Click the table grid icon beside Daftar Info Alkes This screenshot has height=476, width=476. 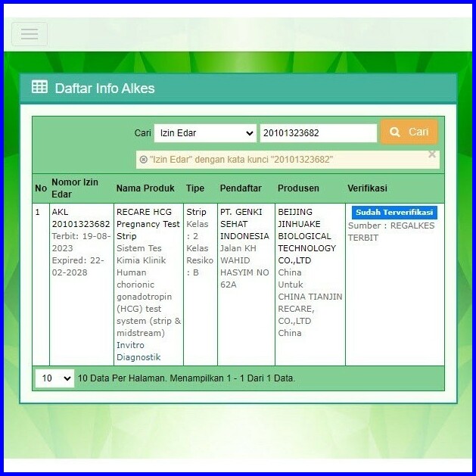click(x=39, y=88)
